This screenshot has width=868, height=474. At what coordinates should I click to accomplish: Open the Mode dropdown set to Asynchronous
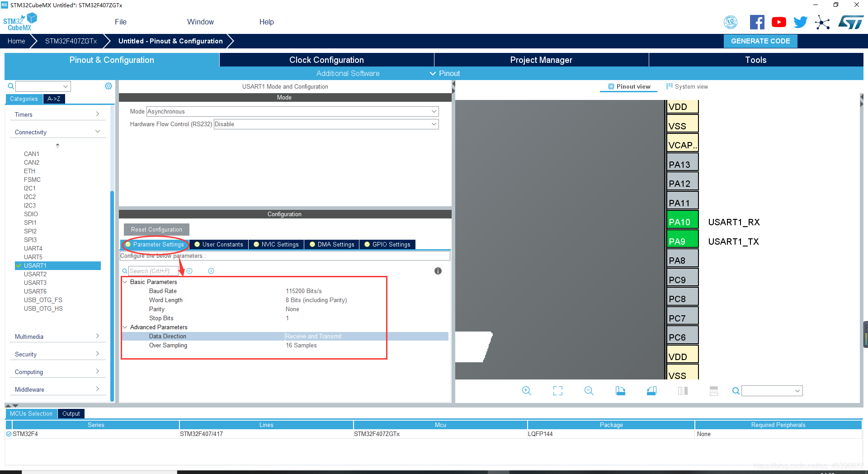(x=292, y=111)
